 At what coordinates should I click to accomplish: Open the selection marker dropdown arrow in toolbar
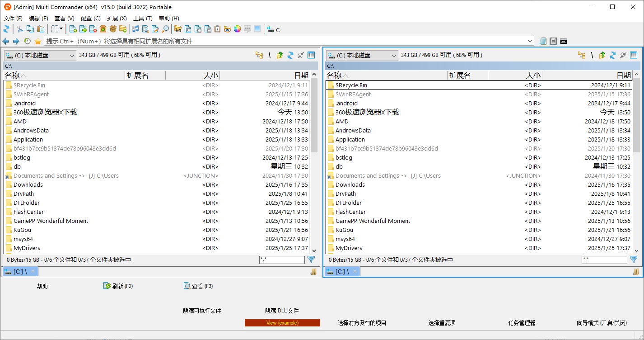pyautogui.click(x=61, y=28)
